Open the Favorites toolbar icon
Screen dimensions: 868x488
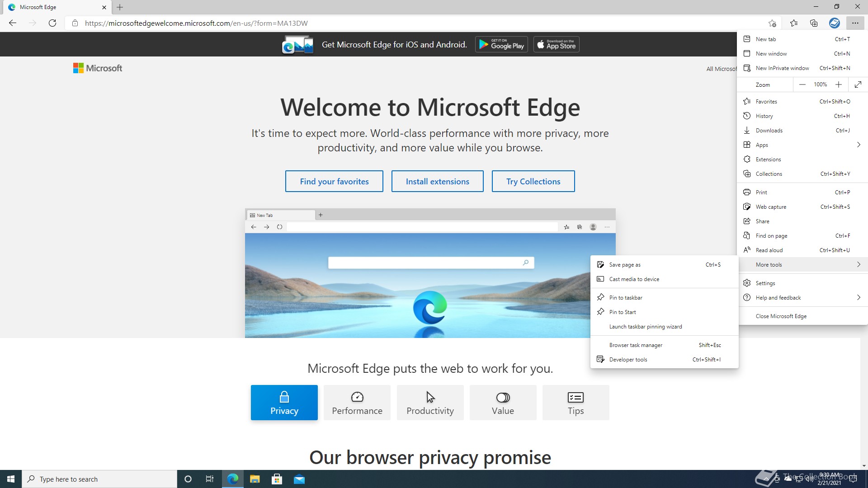[x=794, y=23]
